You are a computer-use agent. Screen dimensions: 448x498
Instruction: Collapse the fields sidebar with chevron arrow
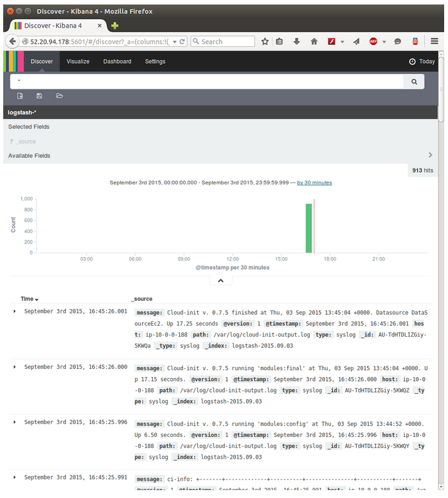[430, 155]
